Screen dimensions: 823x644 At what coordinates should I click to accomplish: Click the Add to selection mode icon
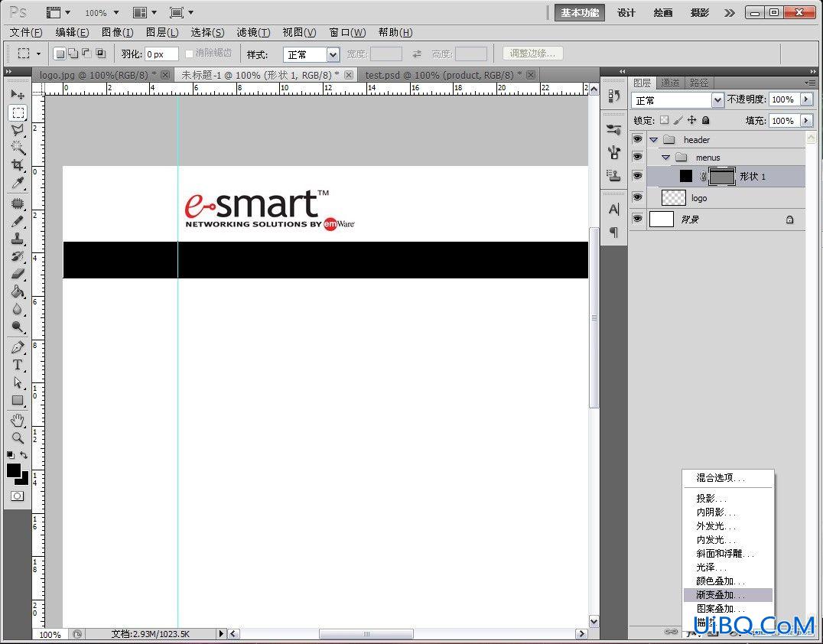tap(73, 54)
